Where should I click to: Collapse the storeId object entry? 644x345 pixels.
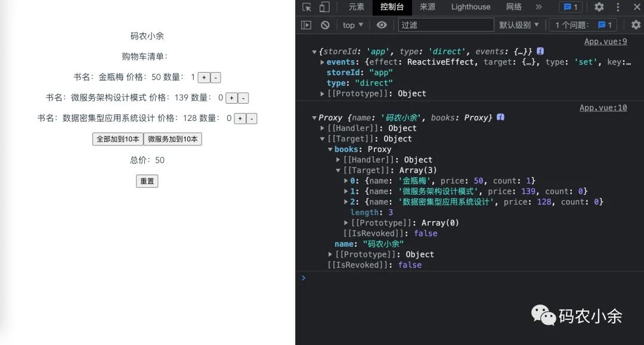coord(314,52)
